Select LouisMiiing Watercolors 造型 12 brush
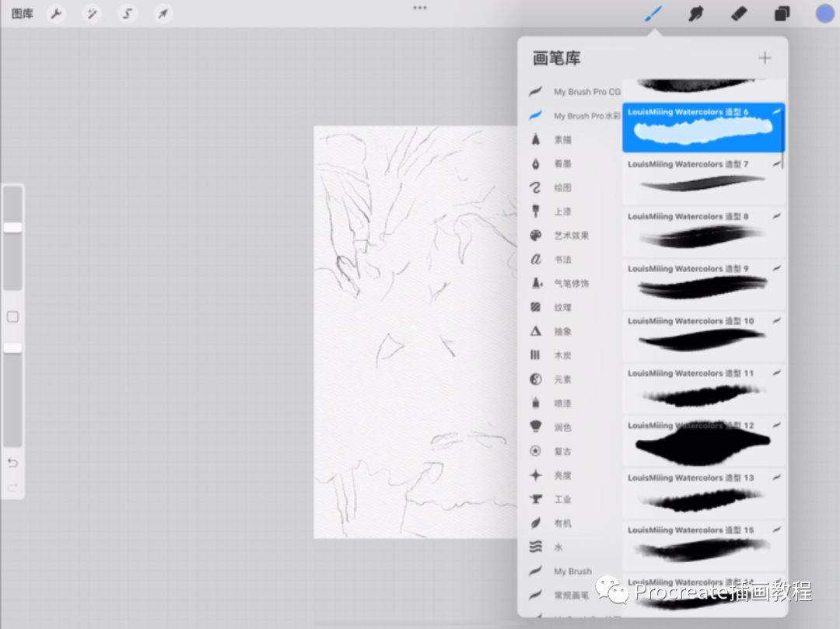Image resolution: width=840 pixels, height=629 pixels. [703, 441]
